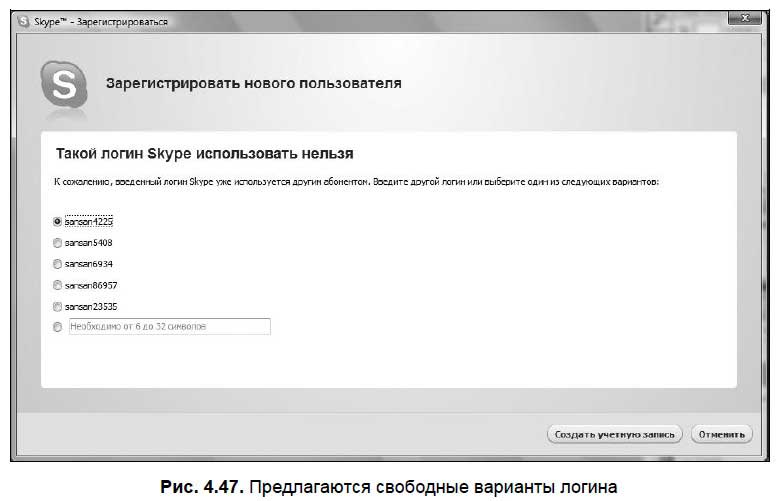Select the sansan6934 radio button

57,264
